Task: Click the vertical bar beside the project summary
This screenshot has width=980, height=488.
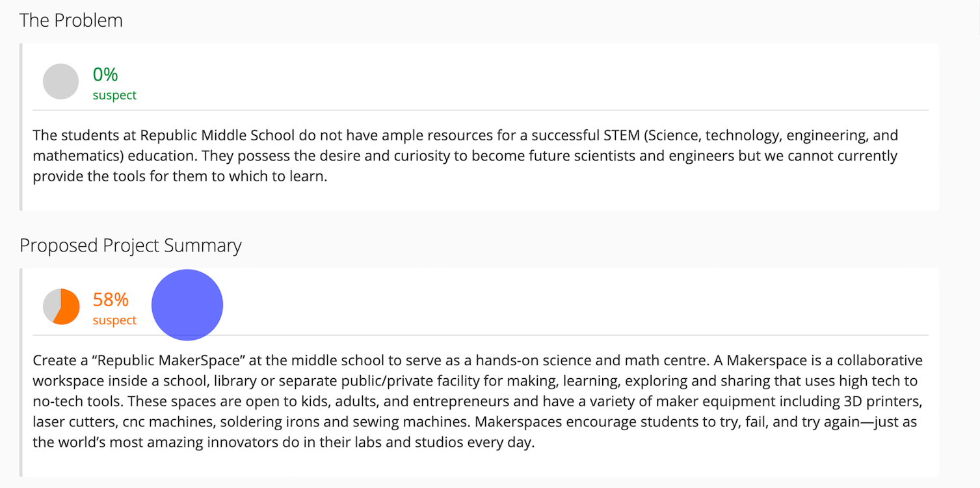Action: (21, 372)
